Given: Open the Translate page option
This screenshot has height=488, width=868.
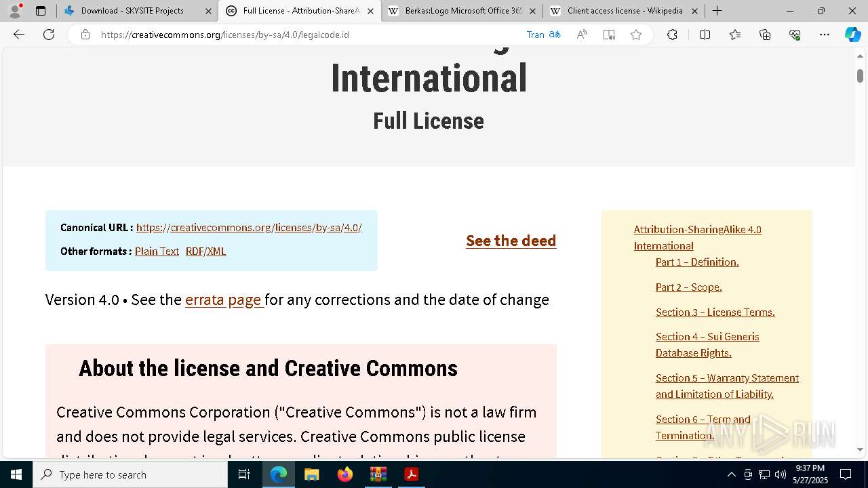Looking at the screenshot, I should [x=543, y=35].
